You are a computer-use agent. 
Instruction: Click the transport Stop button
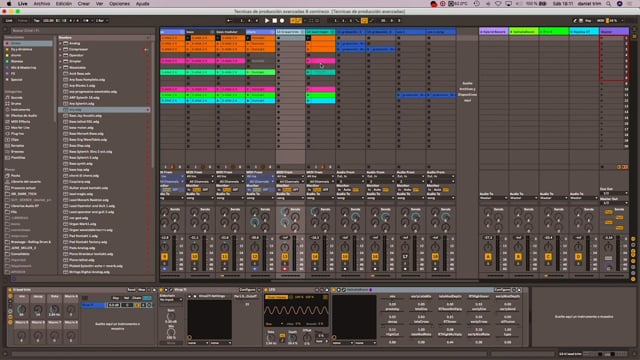click(274, 20)
